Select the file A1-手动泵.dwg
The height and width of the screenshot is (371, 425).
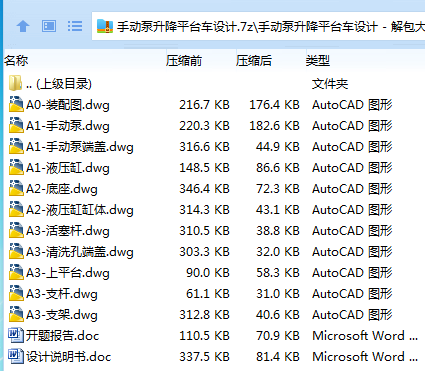pyautogui.click(x=68, y=126)
